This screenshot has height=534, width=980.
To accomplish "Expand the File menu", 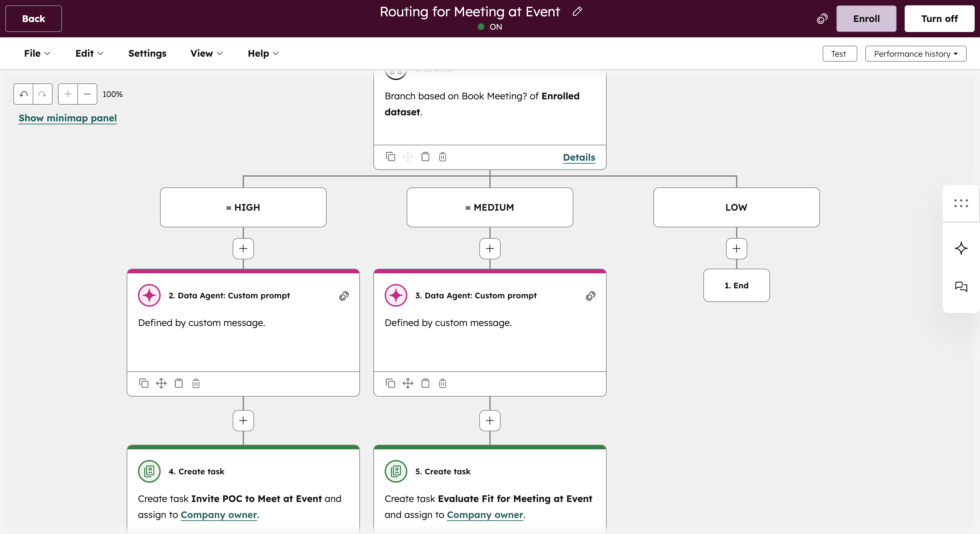I will pos(37,53).
